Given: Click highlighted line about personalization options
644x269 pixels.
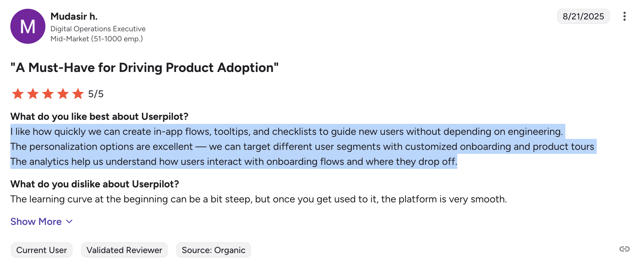Looking at the screenshot, I should coord(302,146).
